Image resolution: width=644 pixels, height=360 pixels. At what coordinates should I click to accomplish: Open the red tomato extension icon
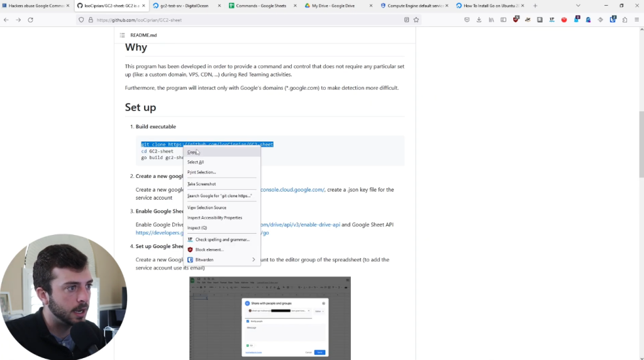[564, 19]
